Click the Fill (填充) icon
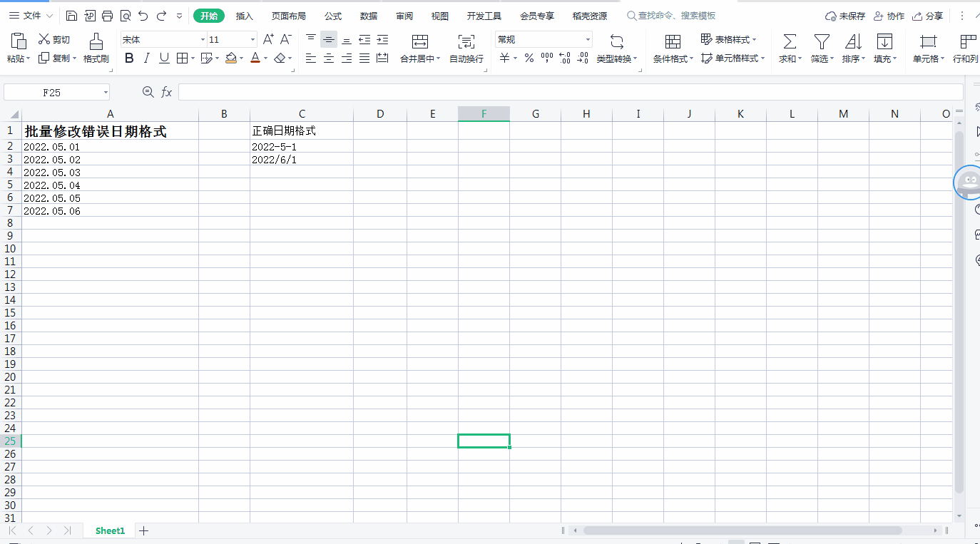The width and height of the screenshot is (980, 544). (x=884, y=41)
